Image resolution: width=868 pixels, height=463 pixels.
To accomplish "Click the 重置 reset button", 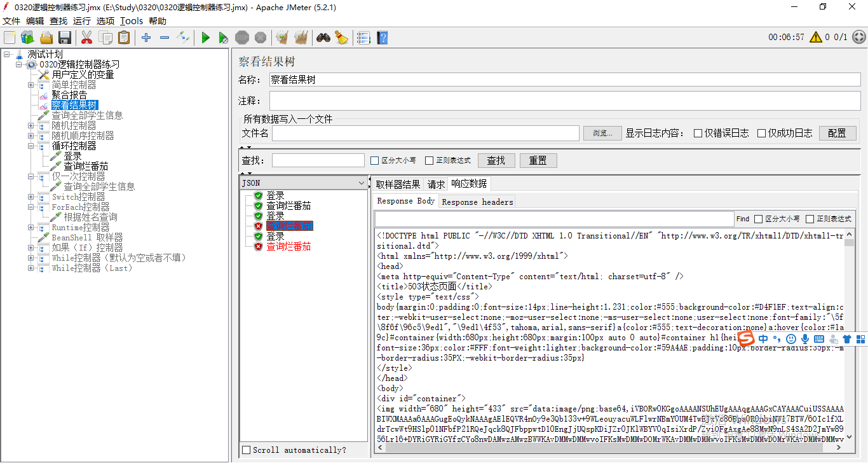I will (538, 160).
